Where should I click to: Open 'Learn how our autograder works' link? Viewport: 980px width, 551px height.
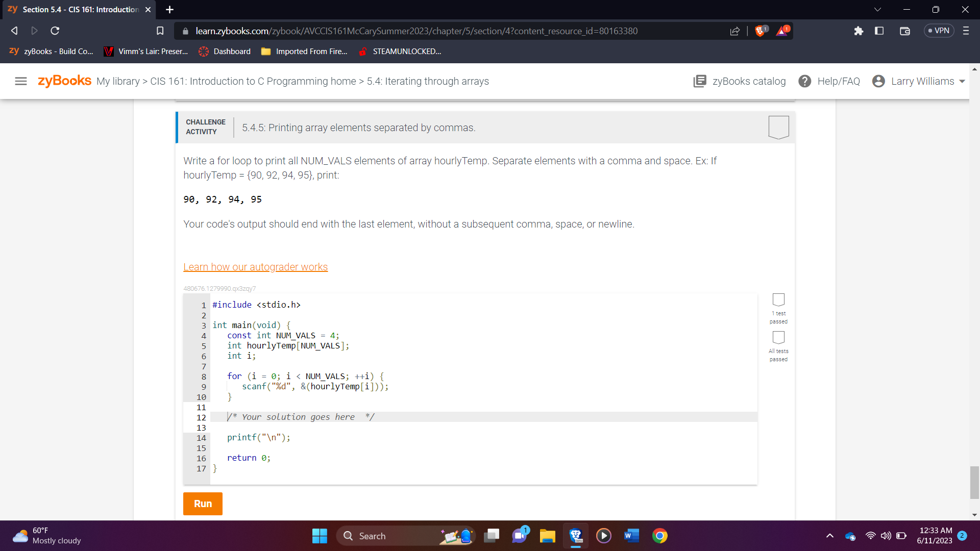click(x=255, y=267)
